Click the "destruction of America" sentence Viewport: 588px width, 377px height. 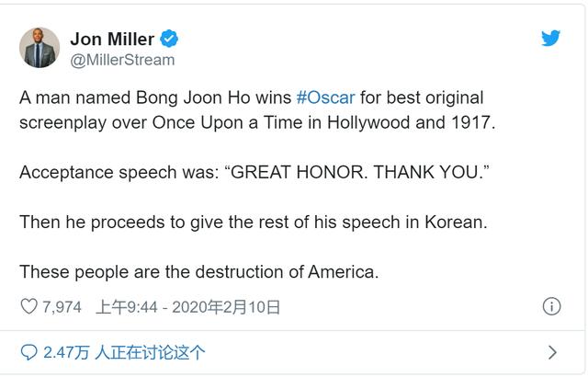click(x=198, y=272)
